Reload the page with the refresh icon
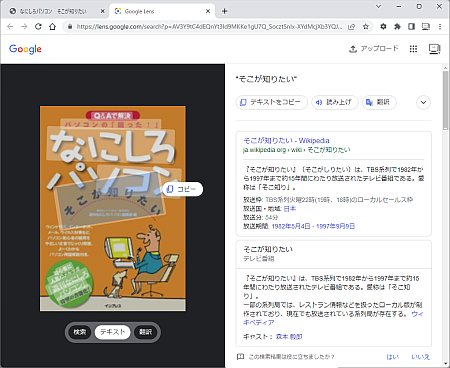 (x=38, y=27)
